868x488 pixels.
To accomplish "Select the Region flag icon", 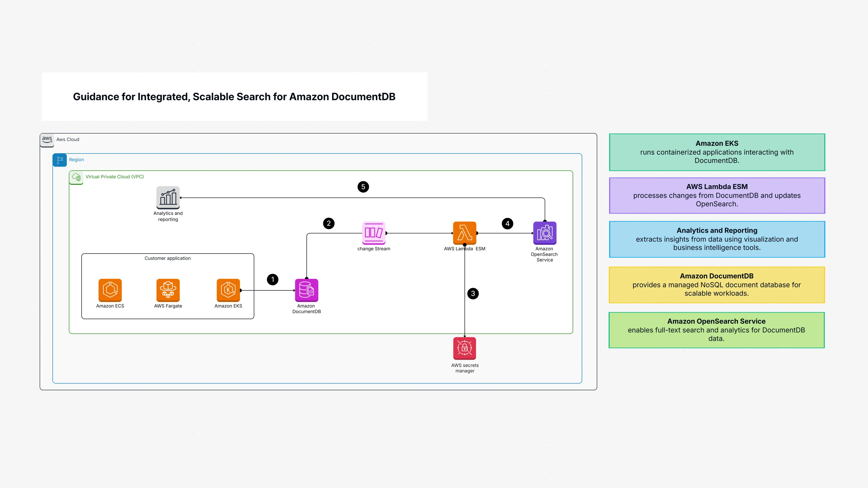I will click(60, 160).
